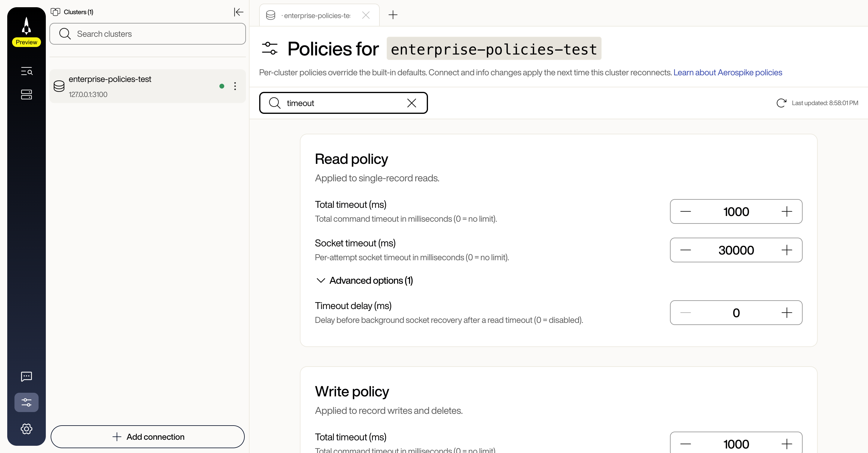Click Last updated timestamp text
The width and height of the screenshot is (868, 453).
tap(825, 103)
